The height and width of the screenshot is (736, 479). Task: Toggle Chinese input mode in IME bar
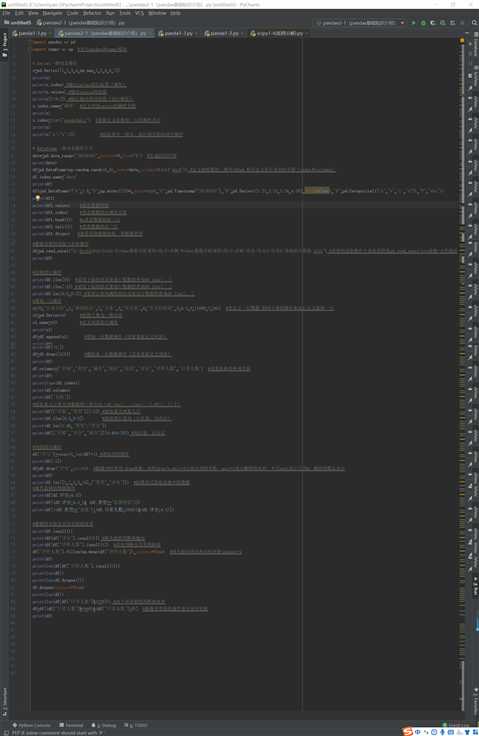(417, 732)
